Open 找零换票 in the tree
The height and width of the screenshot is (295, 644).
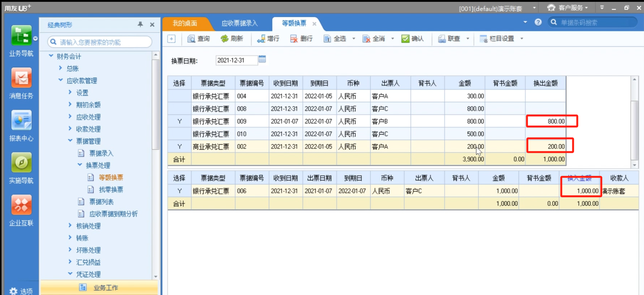click(x=111, y=189)
